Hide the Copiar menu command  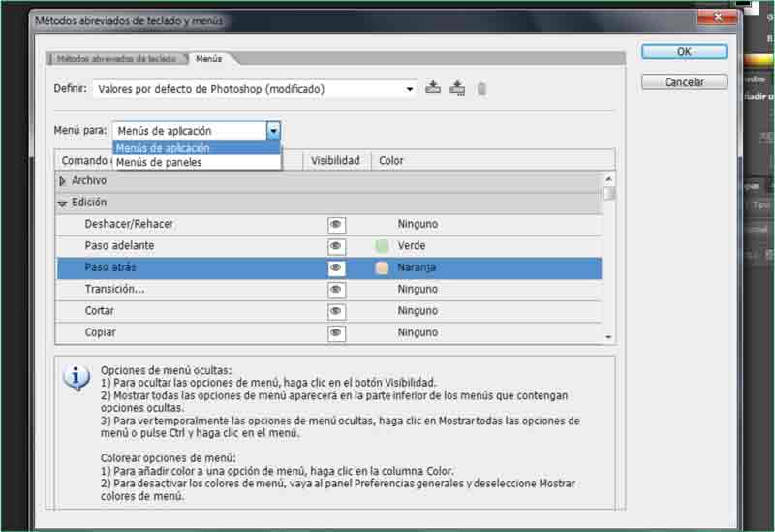point(336,332)
